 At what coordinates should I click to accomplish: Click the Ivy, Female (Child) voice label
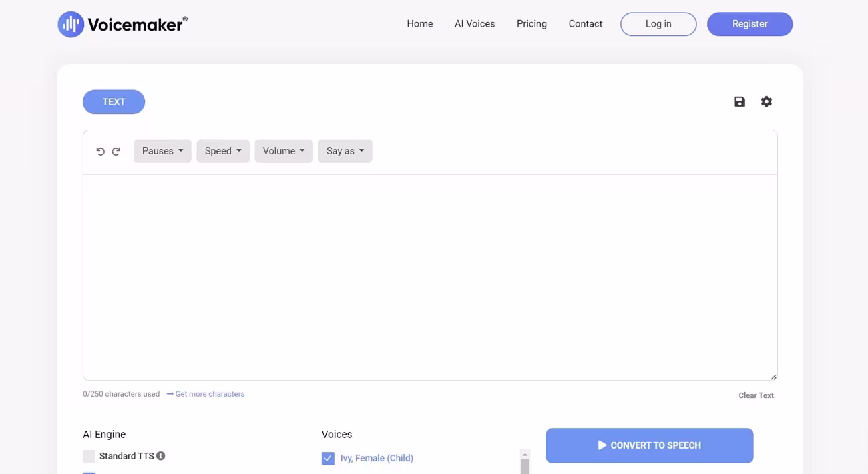pos(377,458)
